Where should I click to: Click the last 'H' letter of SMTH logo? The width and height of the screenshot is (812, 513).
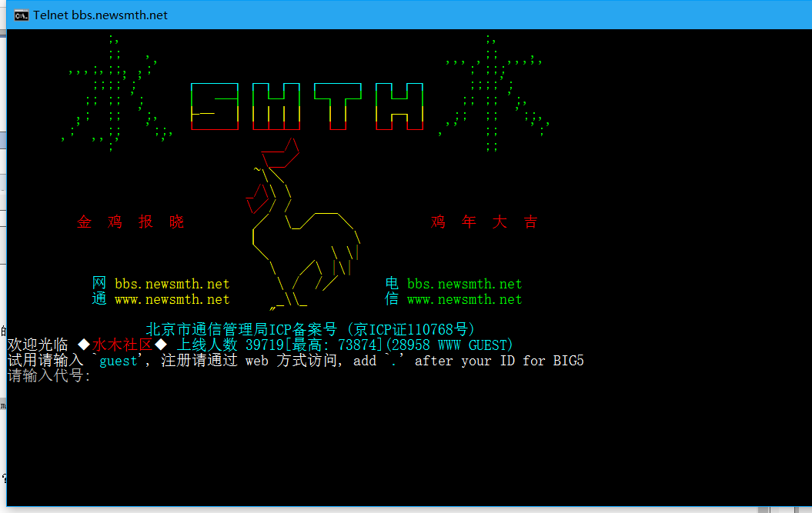pos(399,106)
